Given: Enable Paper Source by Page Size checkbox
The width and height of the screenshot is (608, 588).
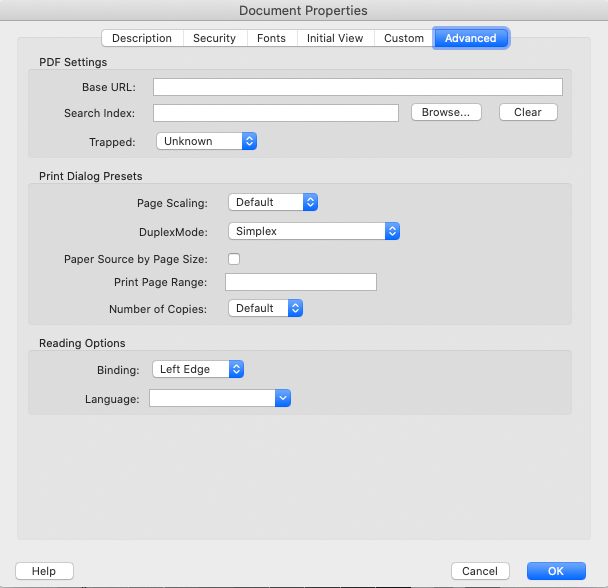Looking at the screenshot, I should coord(234,259).
